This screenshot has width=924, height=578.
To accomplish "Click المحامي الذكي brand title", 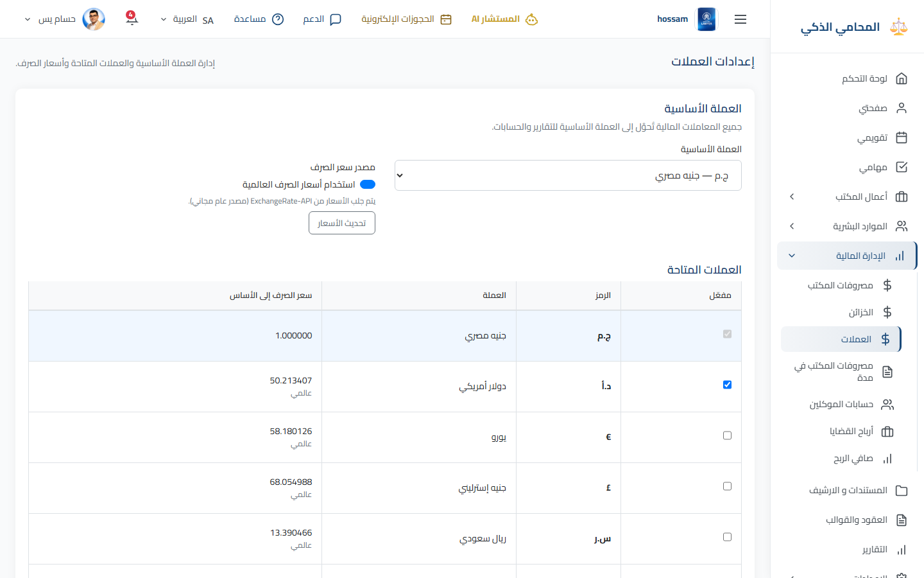I will click(841, 27).
